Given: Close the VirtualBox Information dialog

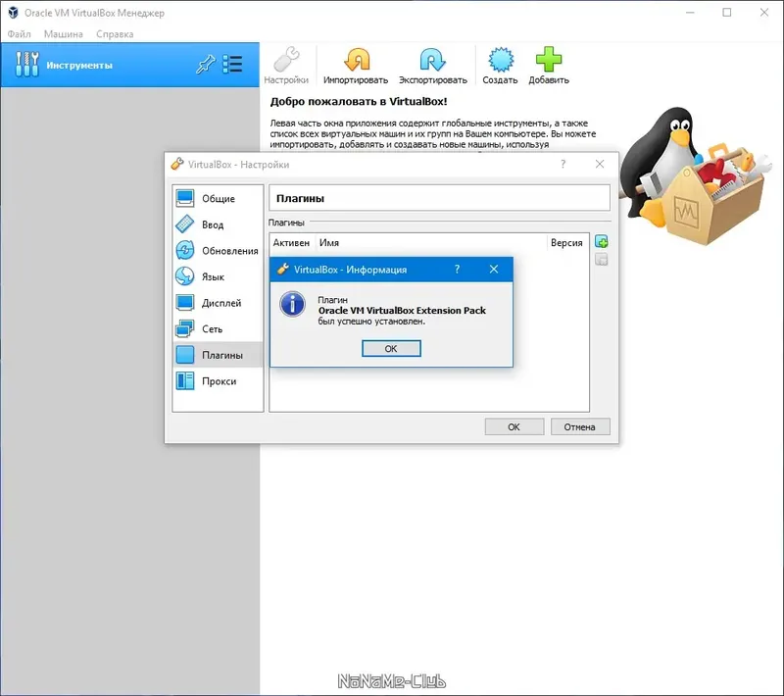Looking at the screenshot, I should pos(494,270).
